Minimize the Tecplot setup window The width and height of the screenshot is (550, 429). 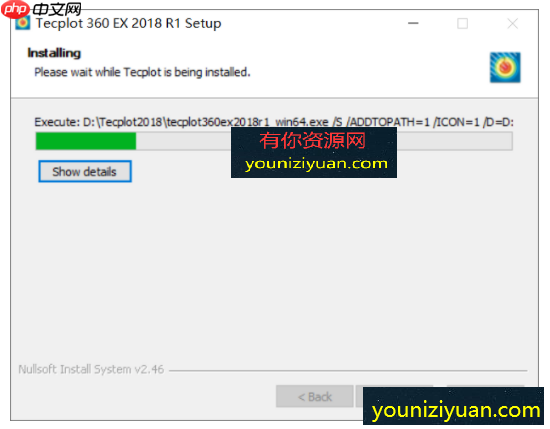[413, 24]
